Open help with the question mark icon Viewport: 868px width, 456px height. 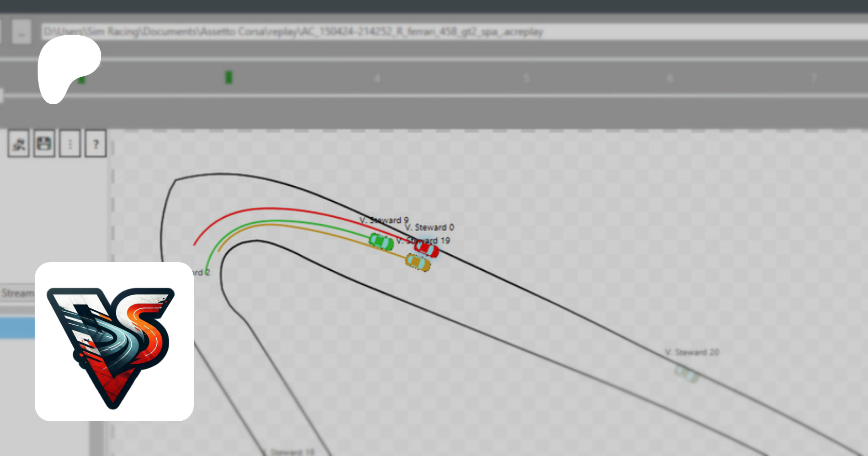pyautogui.click(x=95, y=144)
